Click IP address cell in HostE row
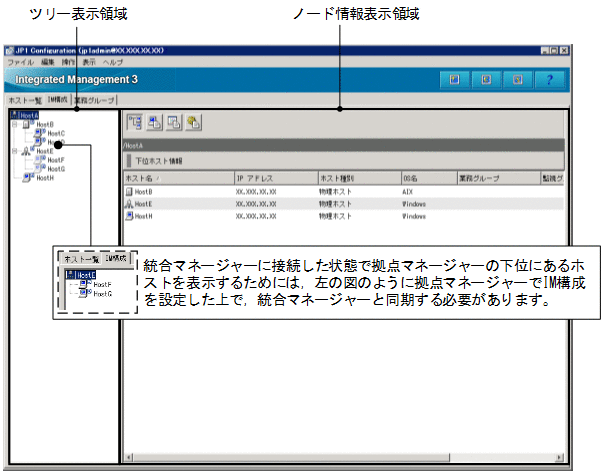The height and width of the screenshot is (475, 603). (x=256, y=204)
